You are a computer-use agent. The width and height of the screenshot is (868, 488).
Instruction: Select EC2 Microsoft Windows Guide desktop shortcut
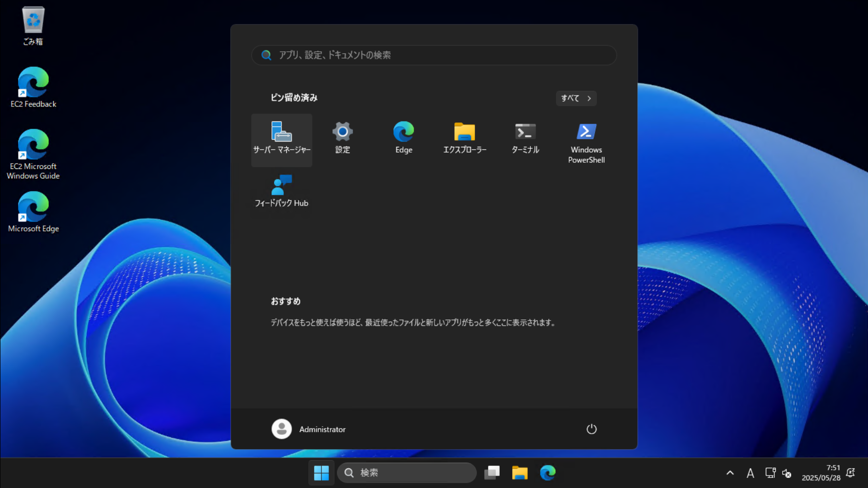[x=33, y=155]
